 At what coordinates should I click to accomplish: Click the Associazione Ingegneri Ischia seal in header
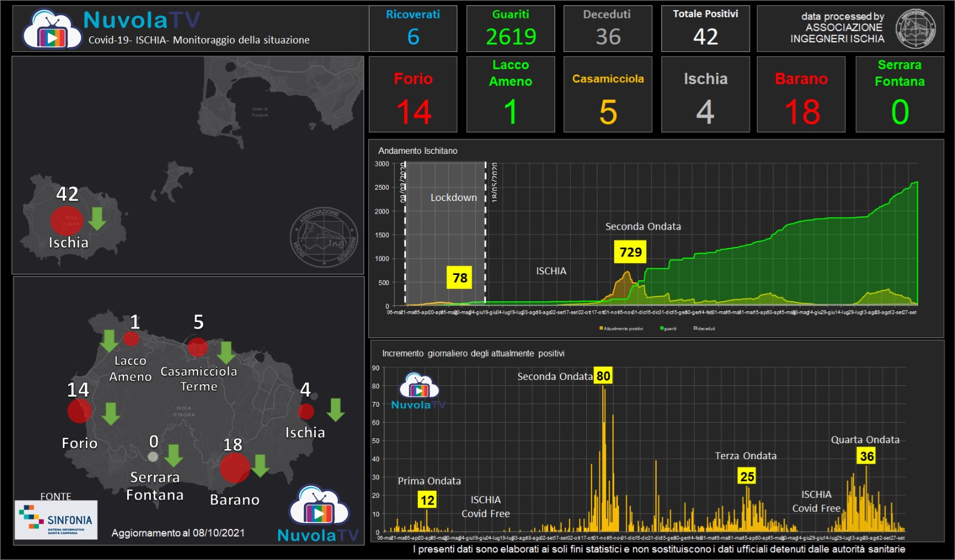pyautogui.click(x=915, y=29)
